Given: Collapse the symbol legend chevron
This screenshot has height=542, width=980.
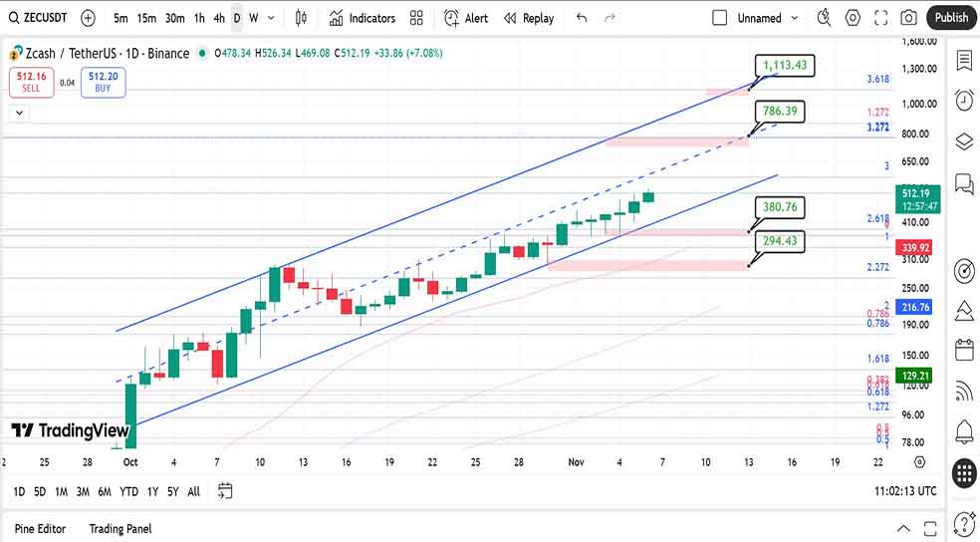Looking at the screenshot, I should (17, 114).
